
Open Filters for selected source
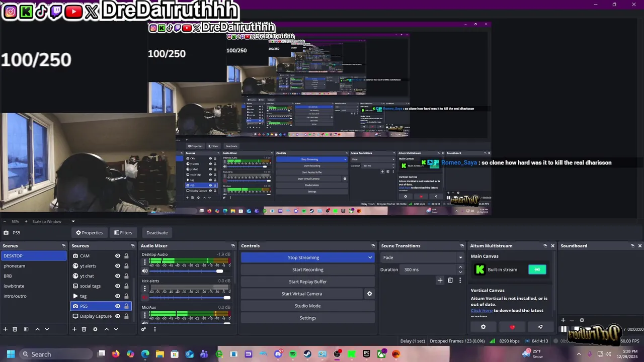pos(123,233)
